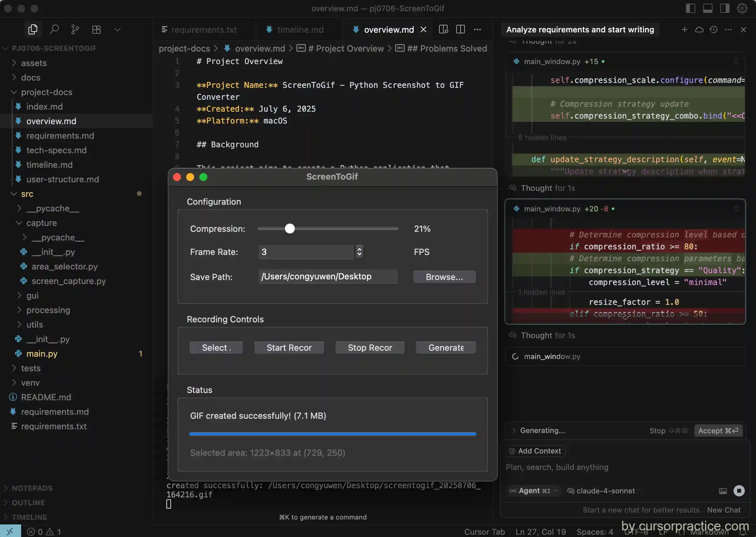This screenshot has width=756, height=537.
Task: Click the Browse... button
Action: point(444,277)
